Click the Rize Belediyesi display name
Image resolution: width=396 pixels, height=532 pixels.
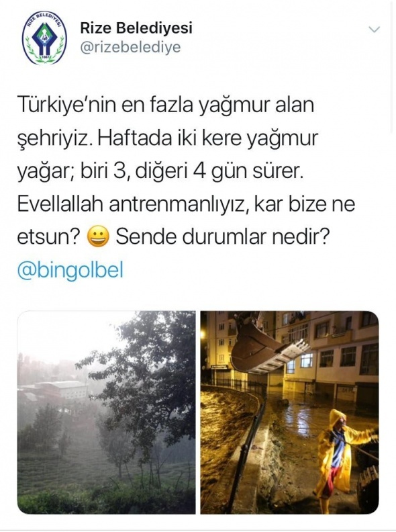(x=136, y=28)
